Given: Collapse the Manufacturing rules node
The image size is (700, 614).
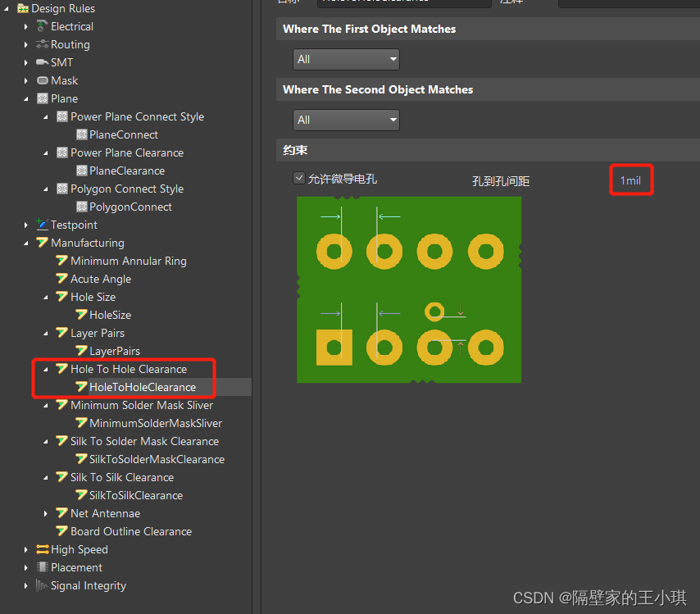Looking at the screenshot, I should coord(26,243).
